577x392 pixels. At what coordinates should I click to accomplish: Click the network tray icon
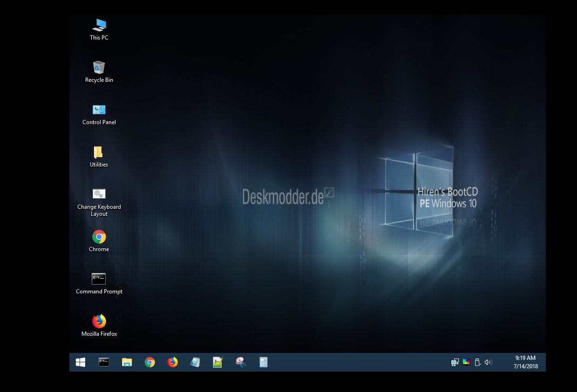(x=455, y=362)
